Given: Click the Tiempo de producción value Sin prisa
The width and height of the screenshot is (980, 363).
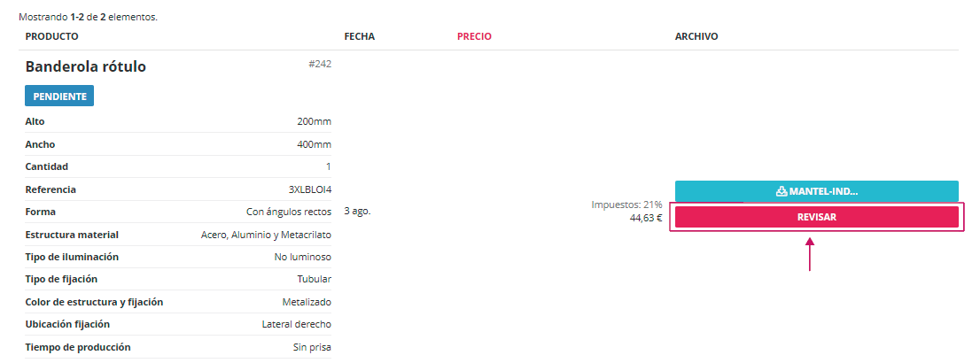Looking at the screenshot, I should click(x=312, y=347).
